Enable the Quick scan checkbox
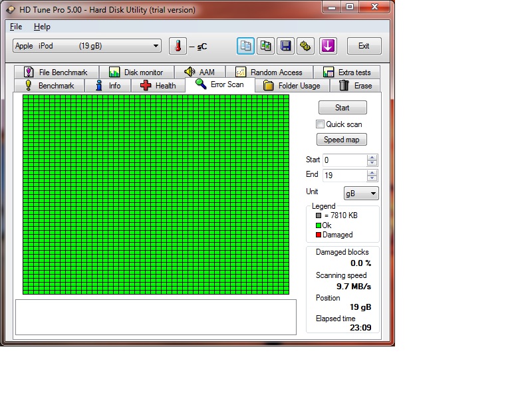532x399 pixels. pos(321,124)
